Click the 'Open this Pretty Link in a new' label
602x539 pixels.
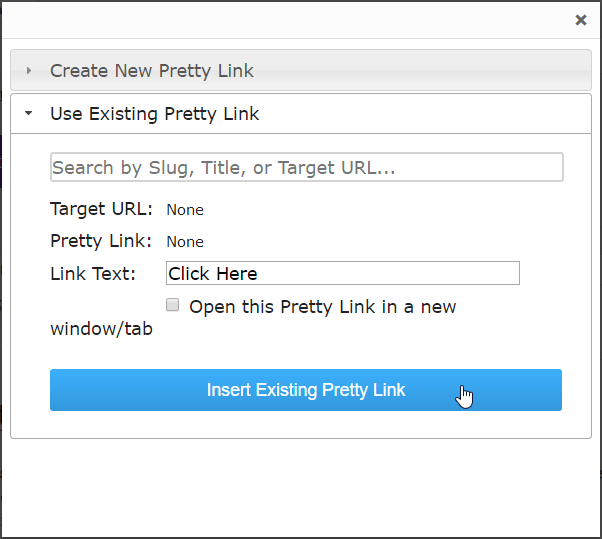pyautogui.click(x=322, y=307)
